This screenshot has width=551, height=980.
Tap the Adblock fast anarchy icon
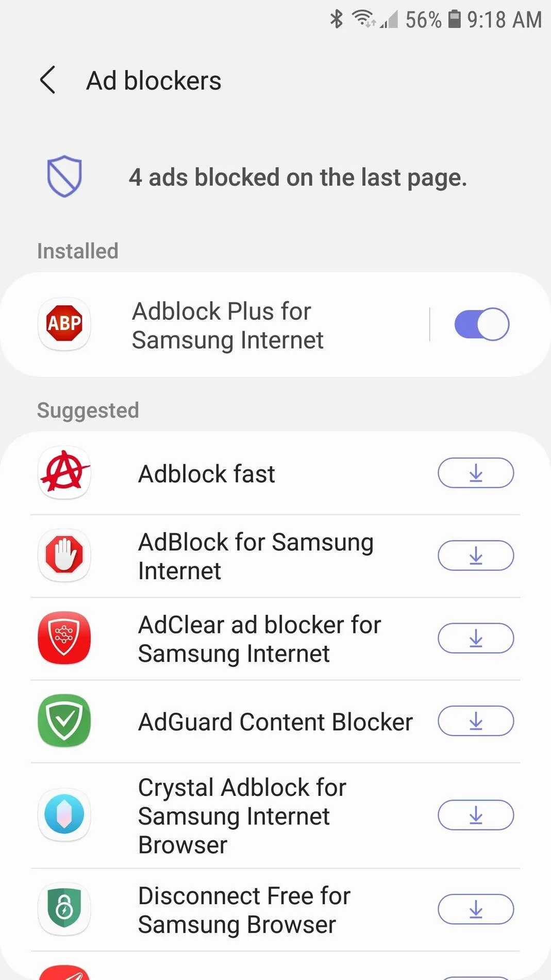pos(64,472)
